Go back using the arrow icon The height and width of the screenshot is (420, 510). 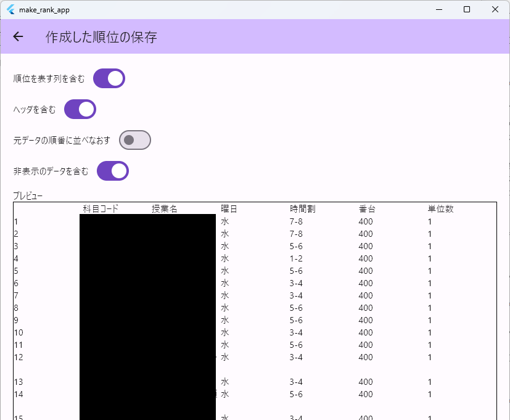[x=18, y=37]
